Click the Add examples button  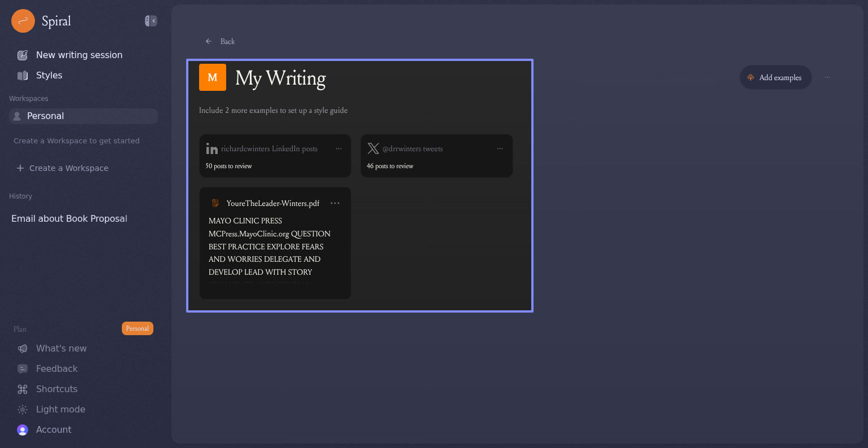[775, 77]
